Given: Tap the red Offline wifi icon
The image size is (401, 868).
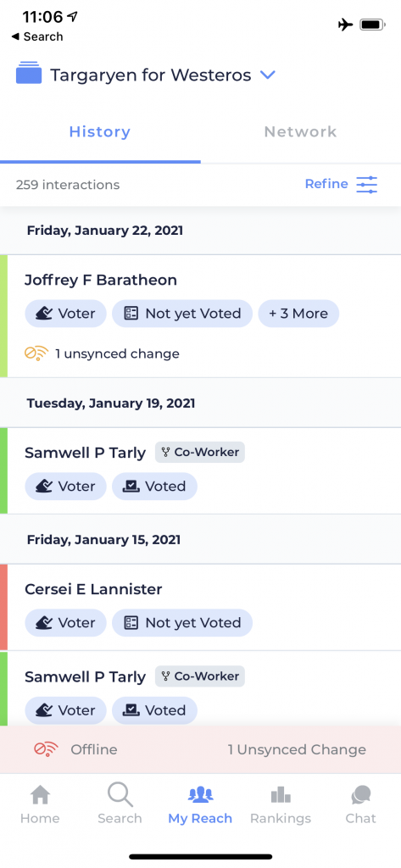Looking at the screenshot, I should [46, 749].
